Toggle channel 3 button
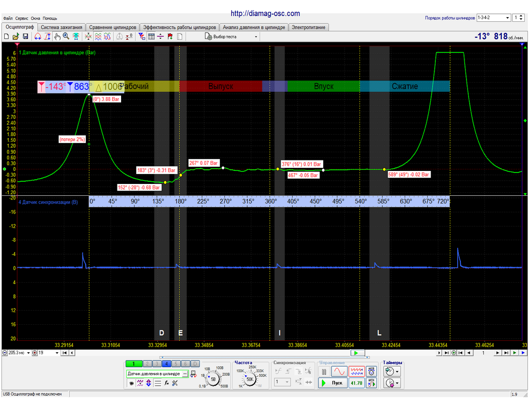 pyautogui.click(x=157, y=364)
